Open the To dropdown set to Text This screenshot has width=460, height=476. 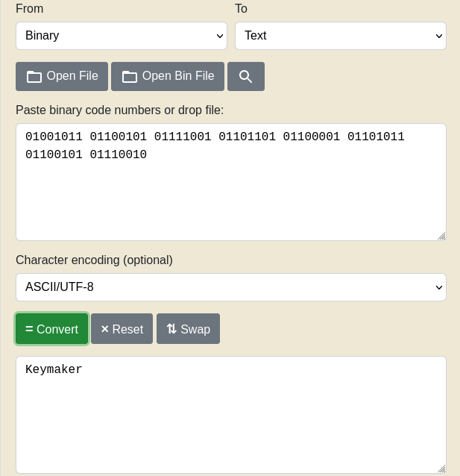pos(340,35)
